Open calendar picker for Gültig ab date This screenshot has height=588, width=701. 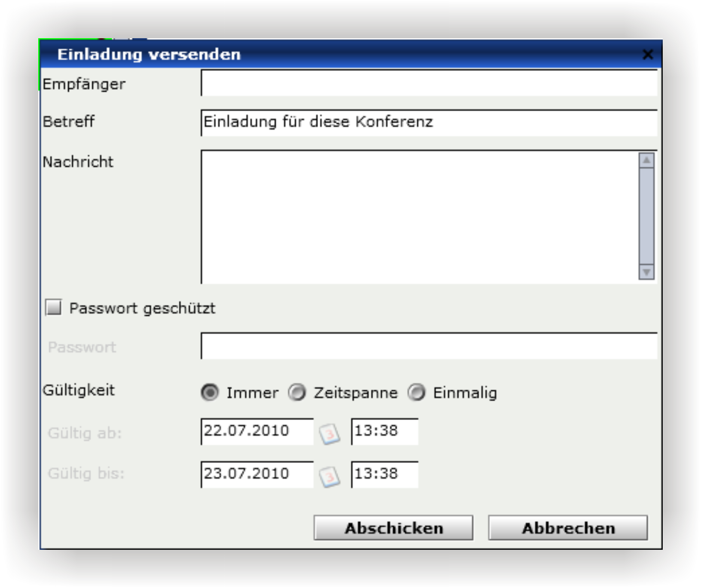tap(330, 434)
